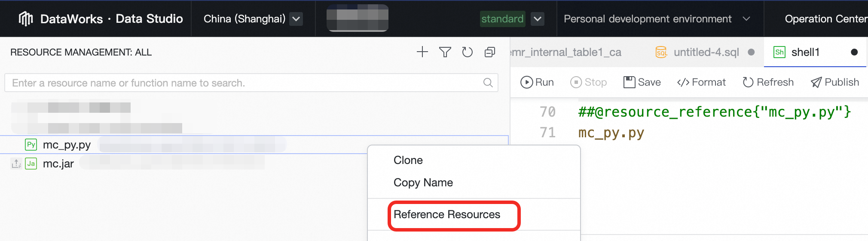Collapse all with the stacked squares icon
The width and height of the screenshot is (868, 241).
point(490,52)
